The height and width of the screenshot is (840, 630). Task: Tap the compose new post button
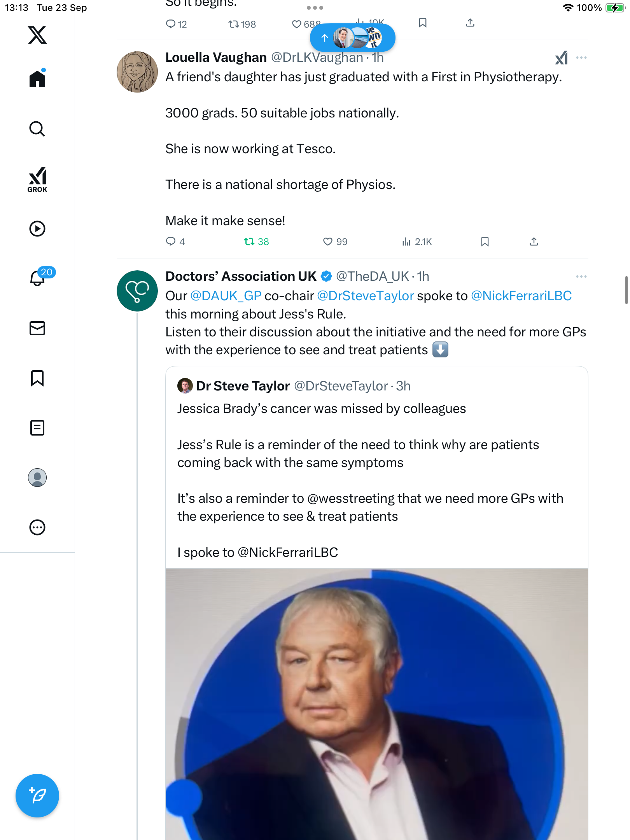[37, 796]
